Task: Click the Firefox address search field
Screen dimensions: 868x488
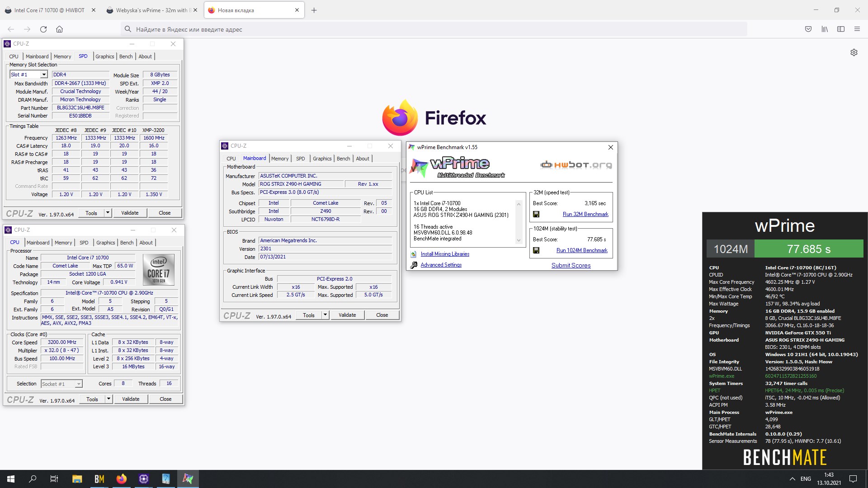Action: (x=434, y=29)
